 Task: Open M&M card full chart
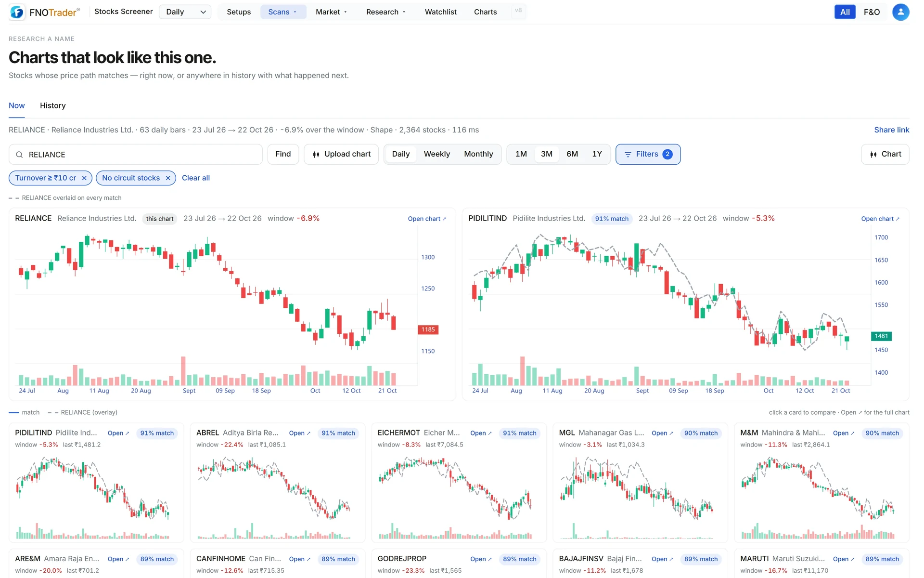click(x=844, y=433)
